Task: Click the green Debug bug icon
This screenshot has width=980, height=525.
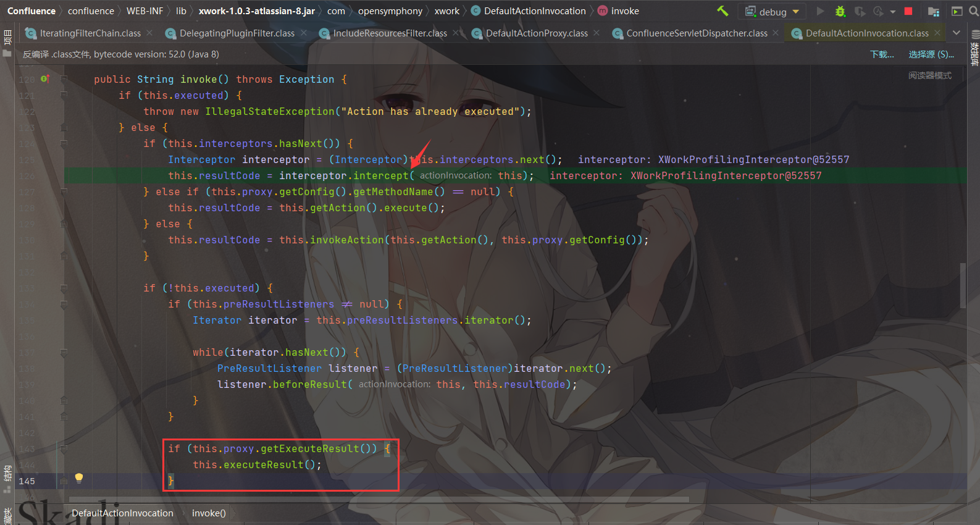Action: coord(840,11)
